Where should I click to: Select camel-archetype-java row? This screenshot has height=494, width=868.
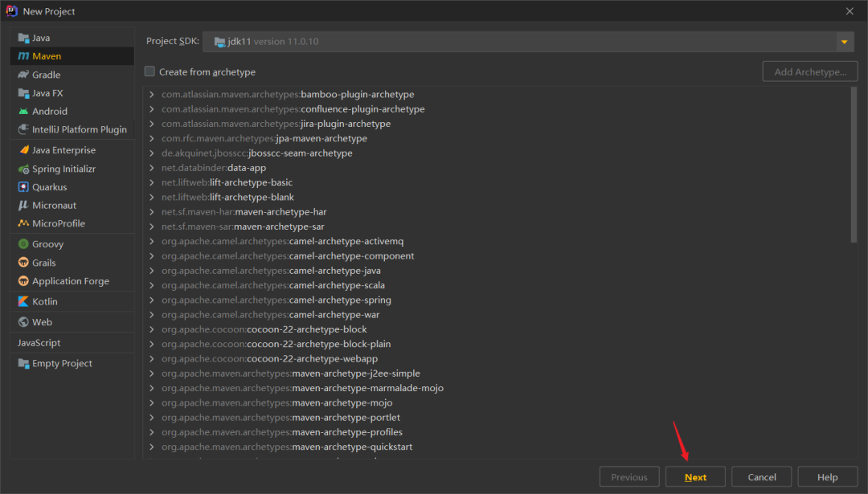tap(497, 271)
